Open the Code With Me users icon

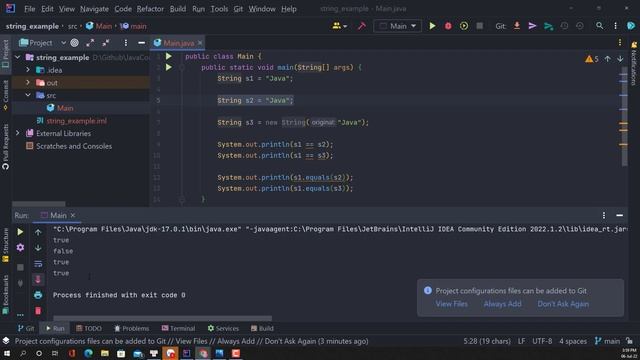[x=339, y=26]
